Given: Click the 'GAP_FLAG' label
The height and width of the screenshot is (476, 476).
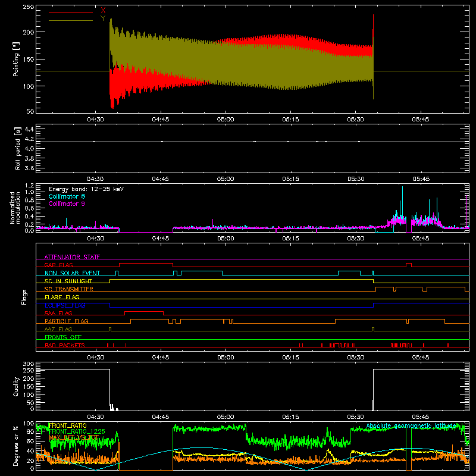Looking at the screenshot, I should pos(58,265).
